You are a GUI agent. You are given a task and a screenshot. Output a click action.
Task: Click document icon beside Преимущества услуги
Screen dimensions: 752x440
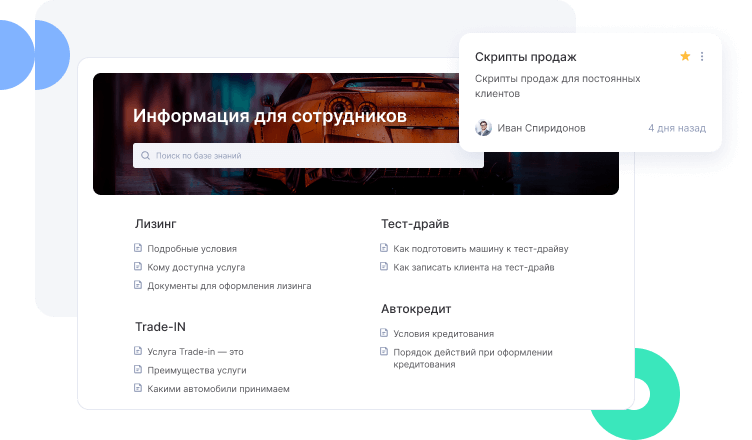click(x=138, y=369)
